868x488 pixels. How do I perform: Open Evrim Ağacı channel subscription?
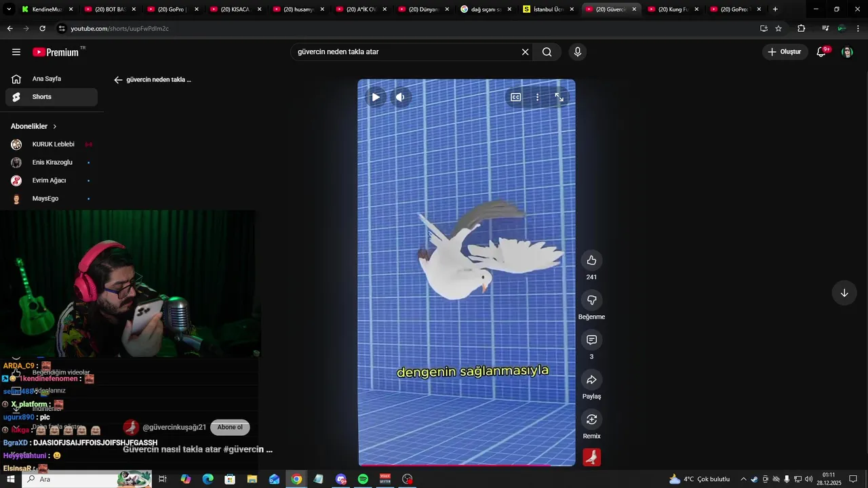[x=52, y=180]
